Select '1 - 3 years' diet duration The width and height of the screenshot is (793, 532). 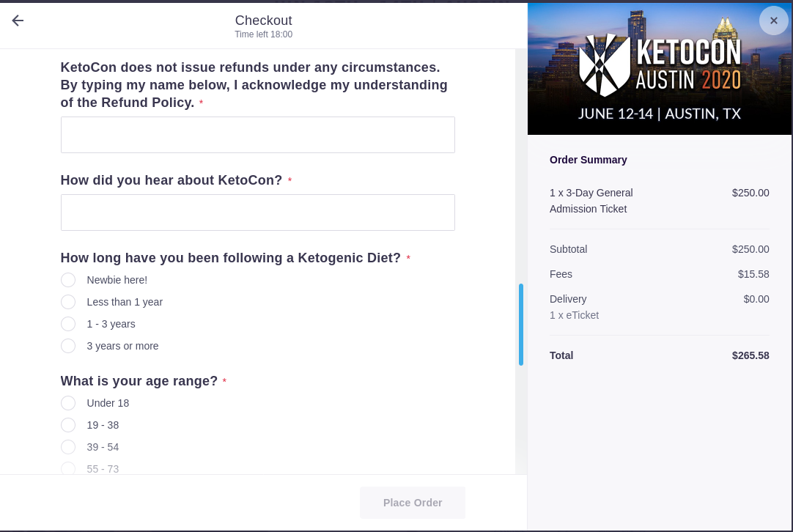tap(67, 324)
